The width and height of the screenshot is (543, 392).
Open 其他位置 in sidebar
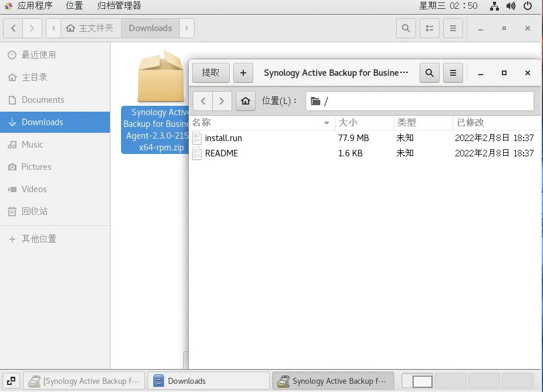tap(55, 239)
